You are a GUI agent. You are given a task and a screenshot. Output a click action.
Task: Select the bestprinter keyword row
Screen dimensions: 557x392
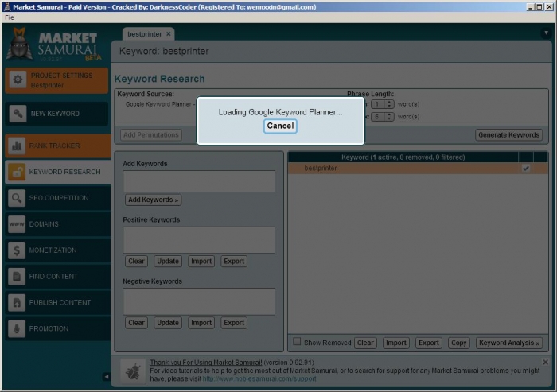coord(418,169)
